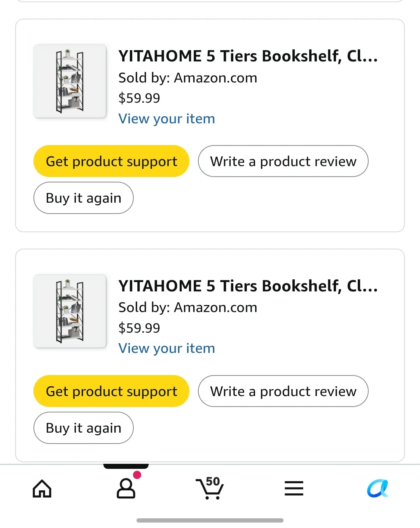Get product support for first bookshelf
Viewport: 420px width, 528px height.
tap(111, 161)
